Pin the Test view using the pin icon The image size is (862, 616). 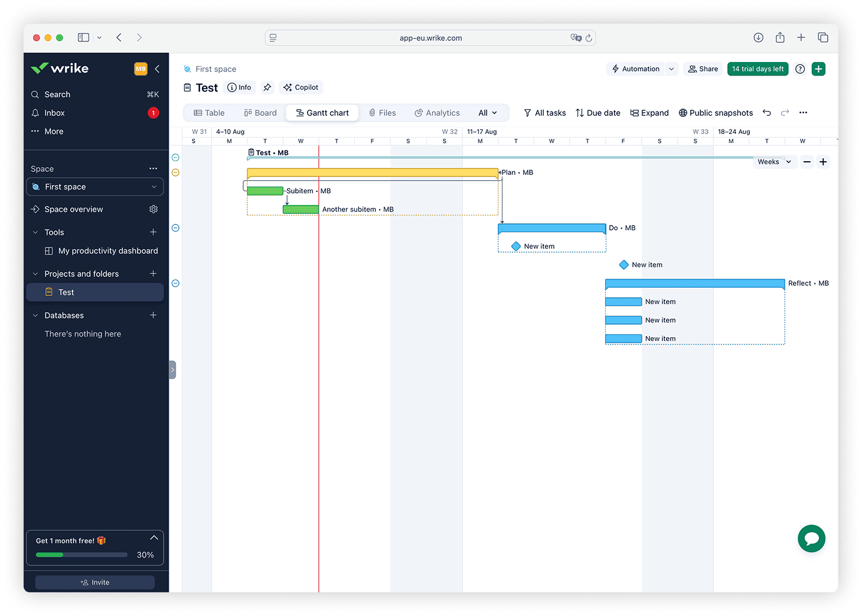pos(267,87)
